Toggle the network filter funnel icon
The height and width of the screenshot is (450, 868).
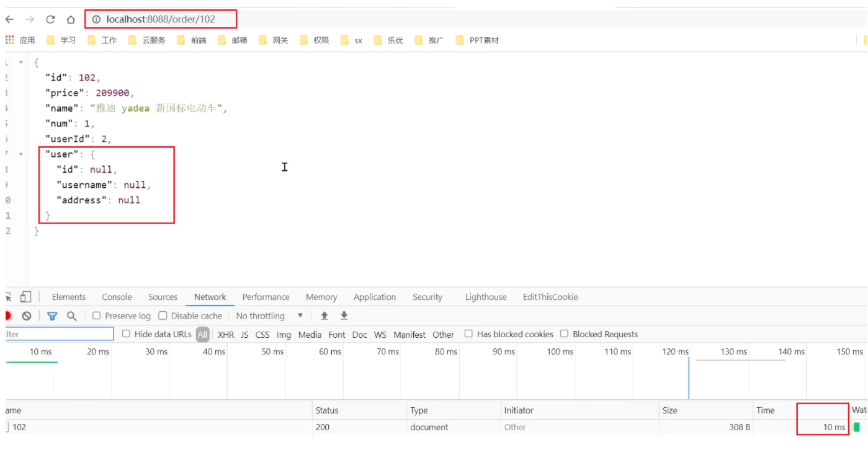pos(52,316)
